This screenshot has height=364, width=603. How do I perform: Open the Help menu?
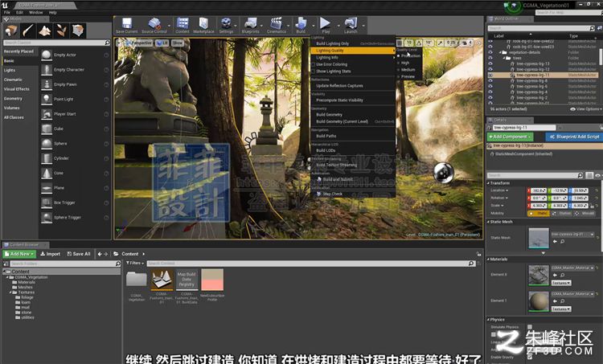[53, 12]
